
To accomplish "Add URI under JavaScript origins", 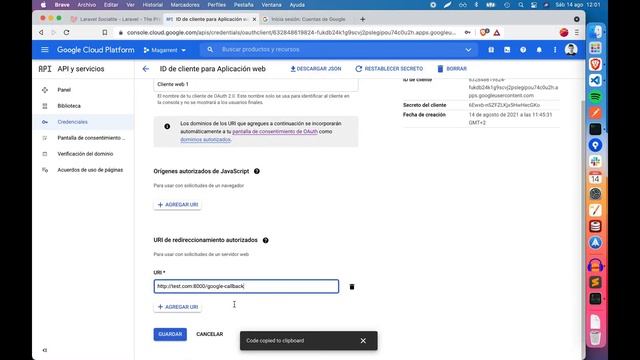I will click(x=178, y=204).
